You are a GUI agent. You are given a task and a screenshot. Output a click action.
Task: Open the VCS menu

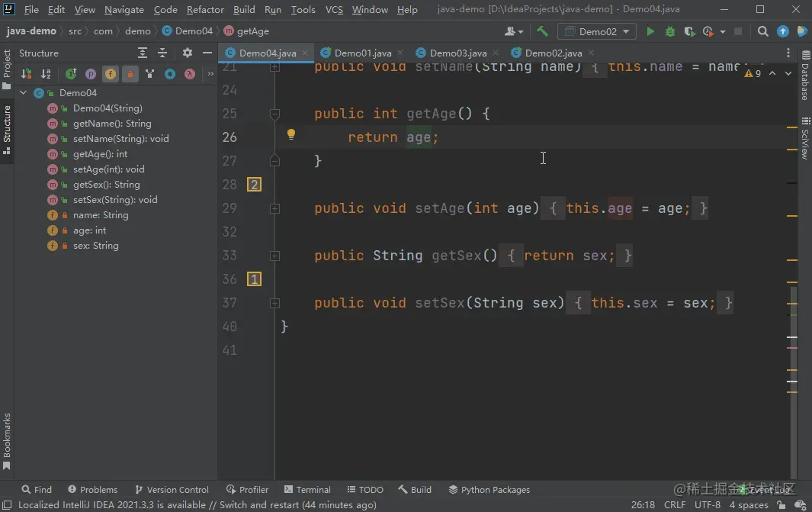pyautogui.click(x=334, y=10)
